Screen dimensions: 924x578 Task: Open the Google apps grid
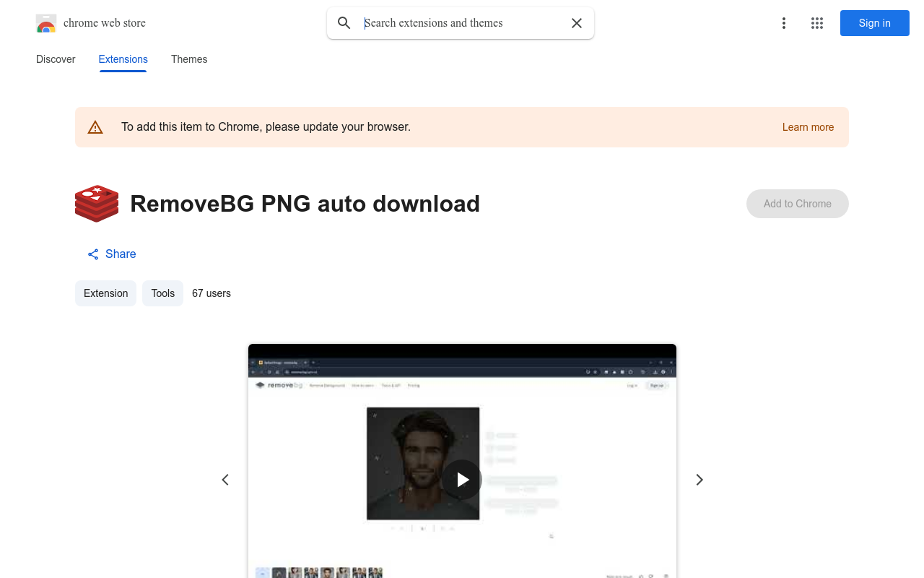(x=817, y=23)
